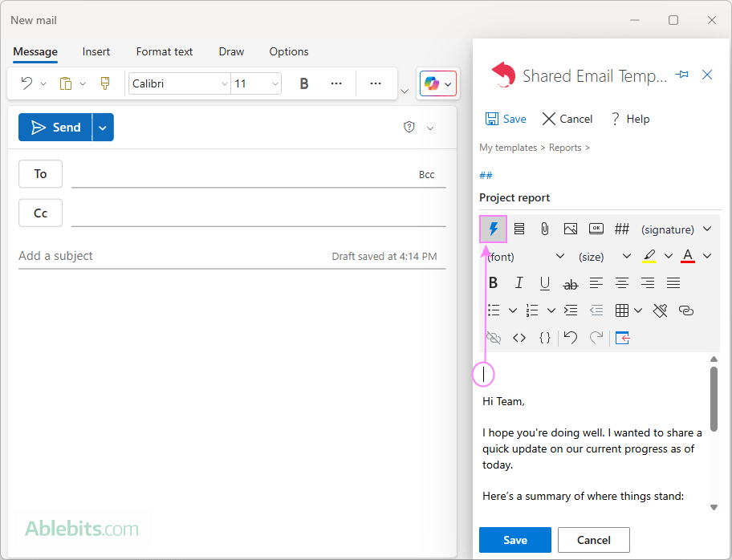Click the red font color A

[x=688, y=256]
